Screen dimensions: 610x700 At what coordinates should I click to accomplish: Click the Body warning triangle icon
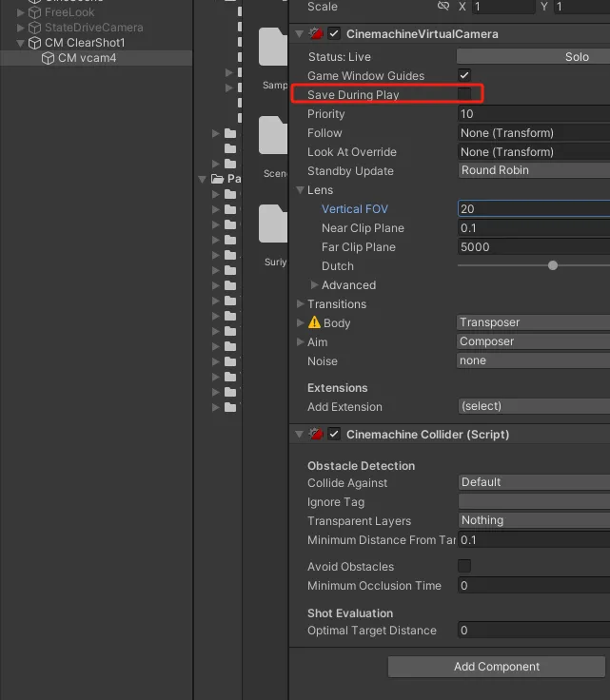(x=314, y=322)
